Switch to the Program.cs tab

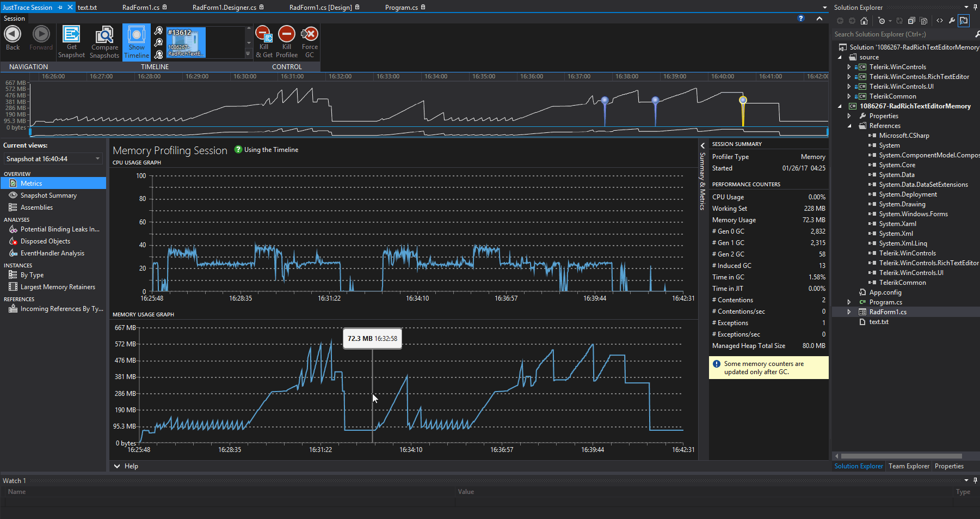(401, 7)
